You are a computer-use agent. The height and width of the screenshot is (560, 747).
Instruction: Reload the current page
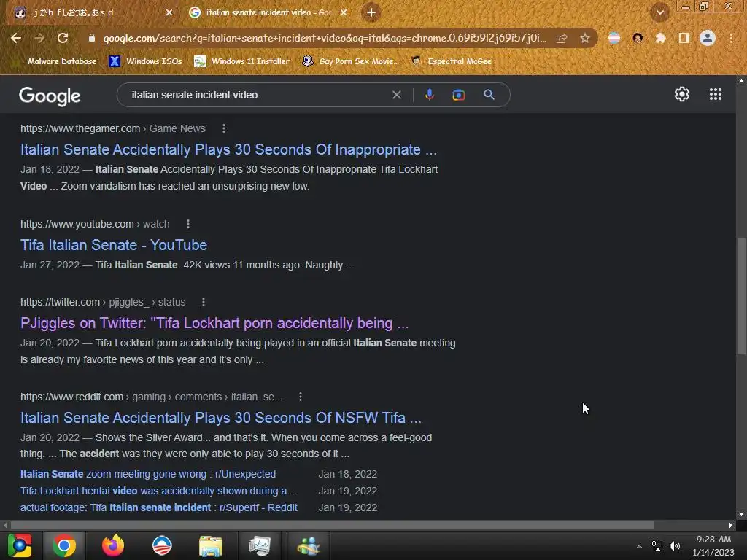click(63, 38)
